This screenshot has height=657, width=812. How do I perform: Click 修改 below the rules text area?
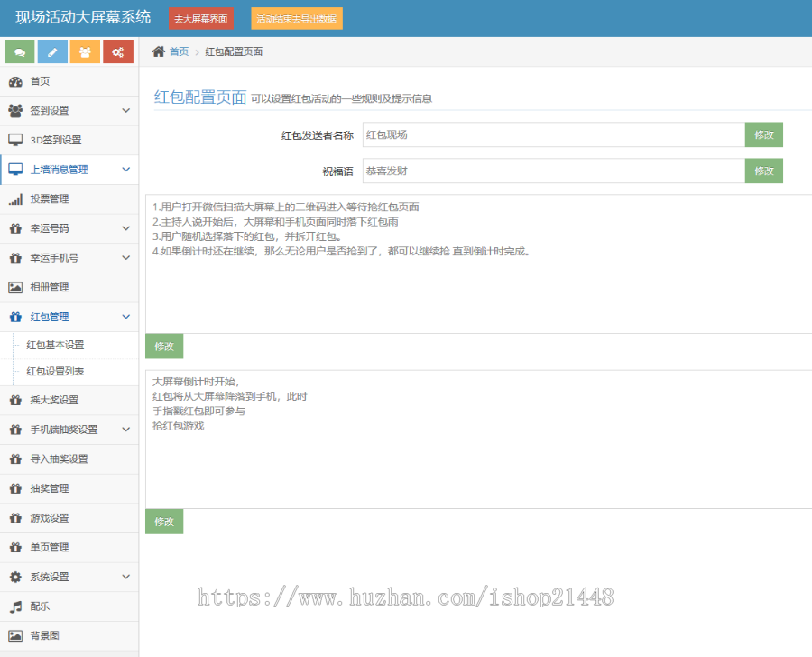pyautogui.click(x=164, y=347)
